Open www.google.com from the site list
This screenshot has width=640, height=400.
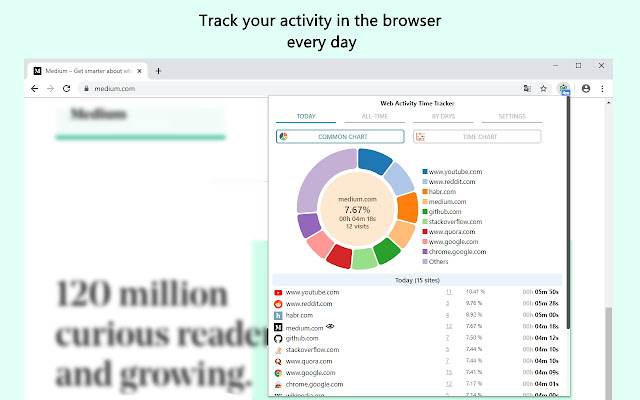pos(311,373)
